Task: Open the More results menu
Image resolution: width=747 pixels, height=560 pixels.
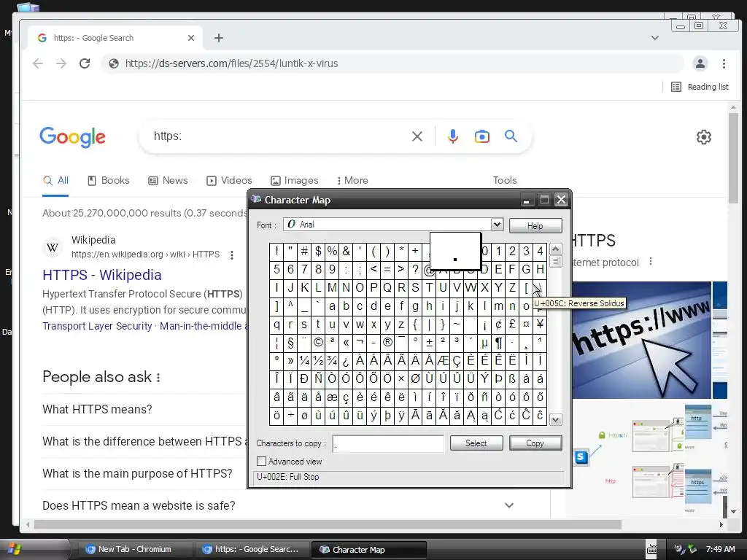Action: (352, 181)
